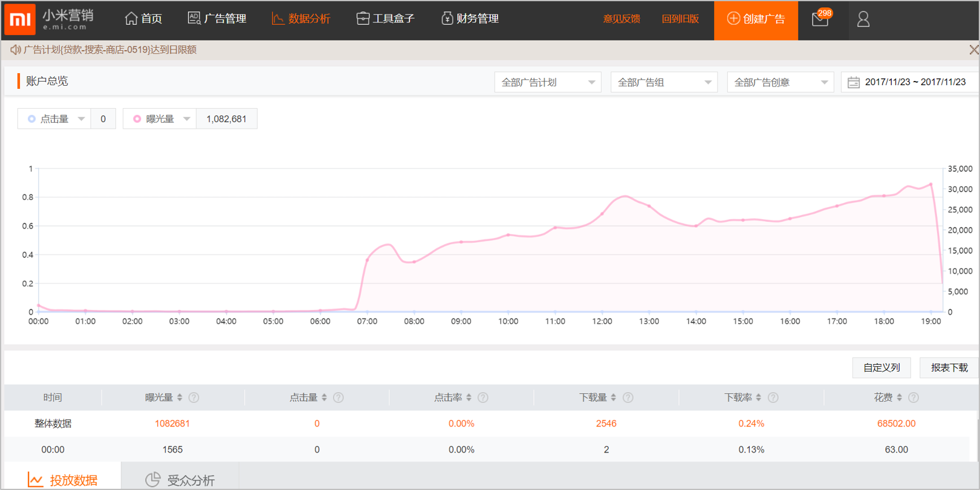Expand the 全部广告组 dropdown
Image resolution: width=980 pixels, height=490 pixels.
(x=664, y=82)
